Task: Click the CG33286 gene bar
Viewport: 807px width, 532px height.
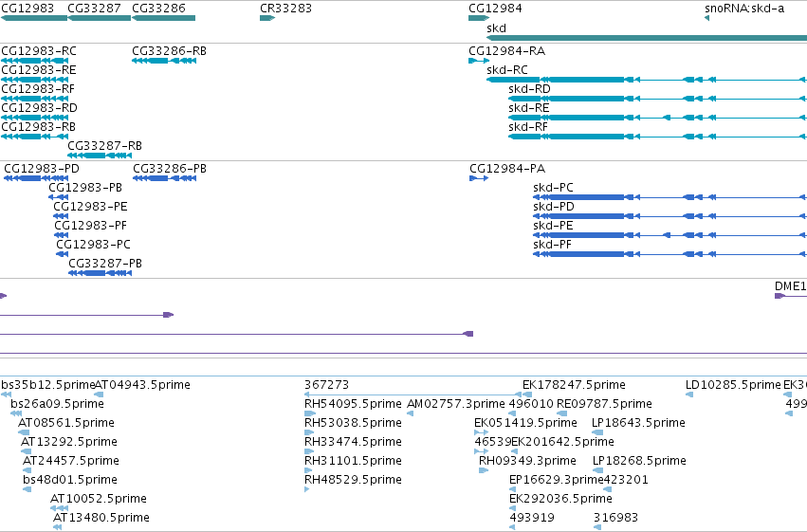Action: coord(164,18)
